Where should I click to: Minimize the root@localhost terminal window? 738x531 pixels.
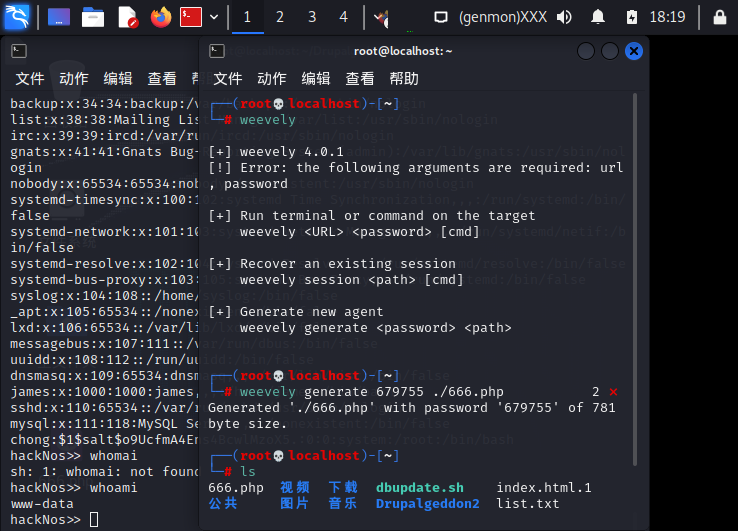tap(586, 51)
